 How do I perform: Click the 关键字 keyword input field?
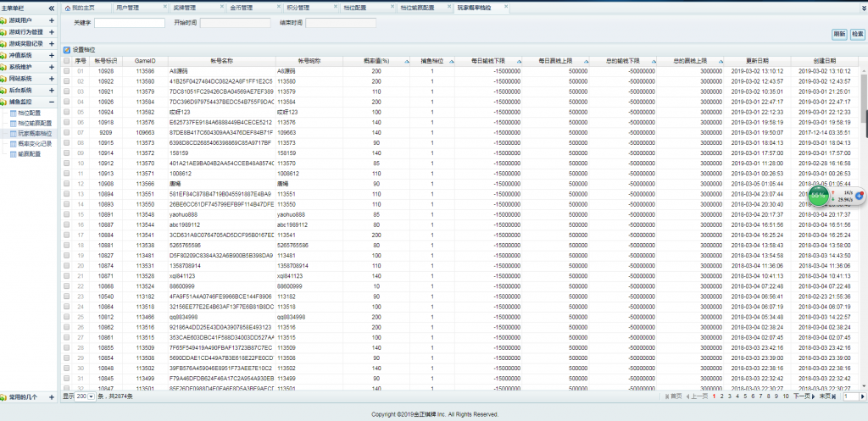click(130, 23)
